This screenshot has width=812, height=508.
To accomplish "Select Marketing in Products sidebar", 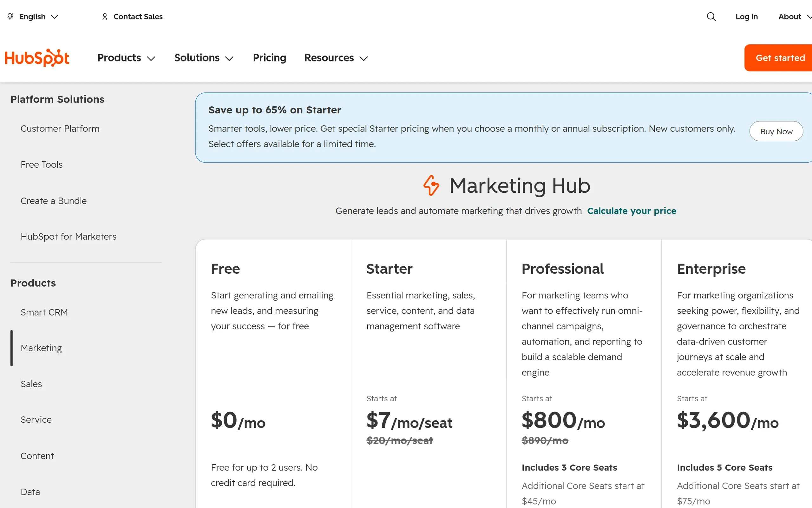I will [x=41, y=348].
